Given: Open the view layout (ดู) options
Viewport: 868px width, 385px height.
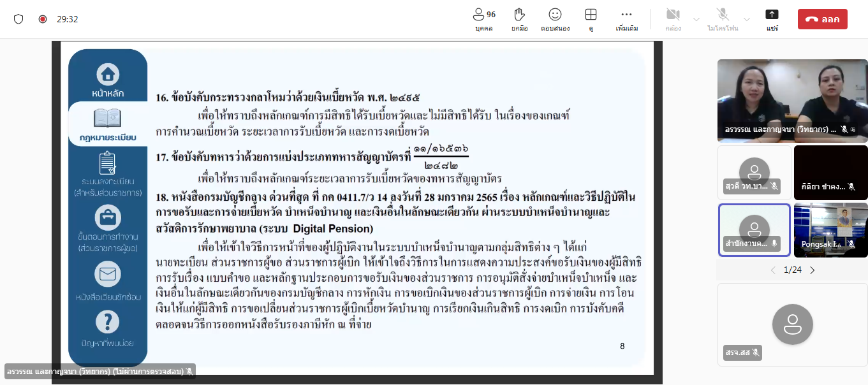Looking at the screenshot, I should coord(591,19).
